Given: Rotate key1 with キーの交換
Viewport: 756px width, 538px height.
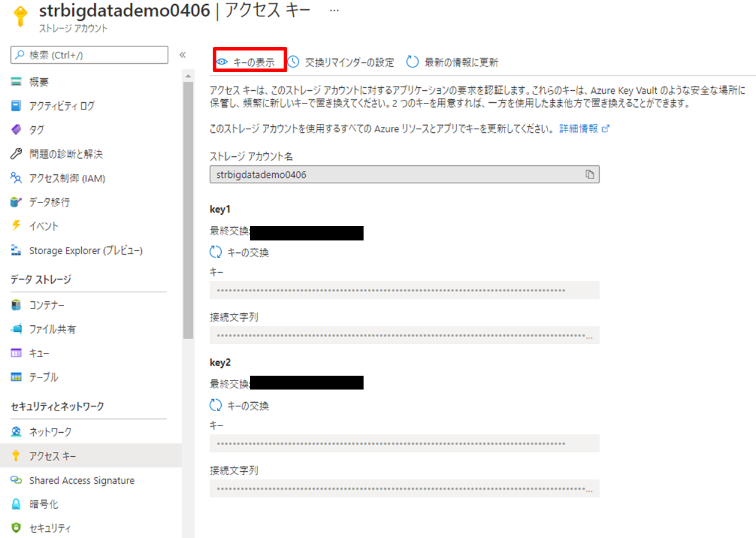Looking at the screenshot, I should click(239, 252).
